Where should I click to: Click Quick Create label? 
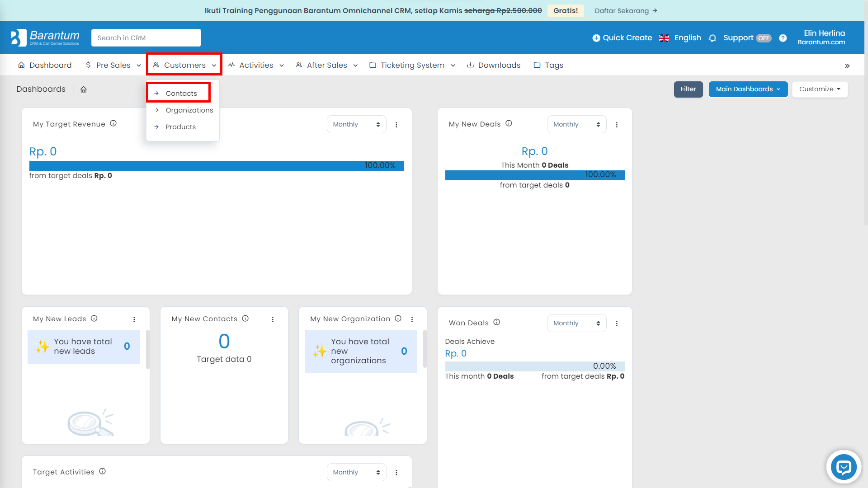(627, 38)
